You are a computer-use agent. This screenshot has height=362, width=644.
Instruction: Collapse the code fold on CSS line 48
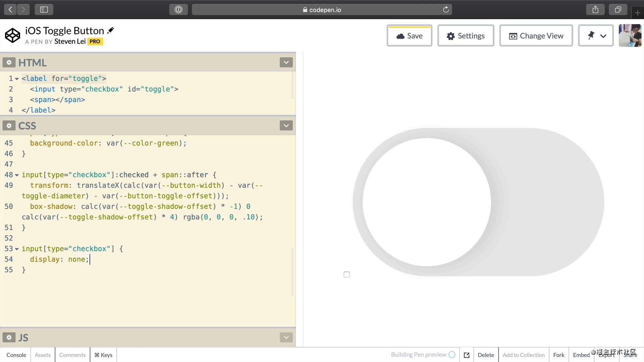click(17, 175)
